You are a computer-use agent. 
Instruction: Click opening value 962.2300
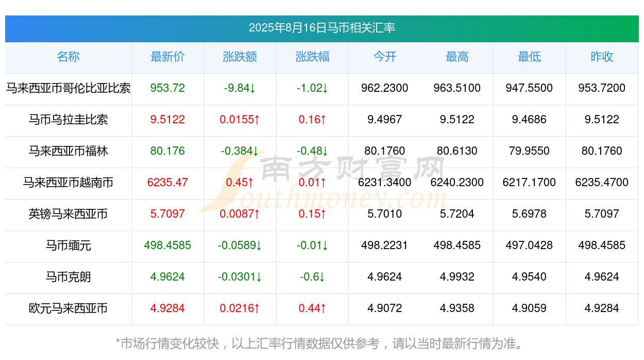click(x=385, y=88)
